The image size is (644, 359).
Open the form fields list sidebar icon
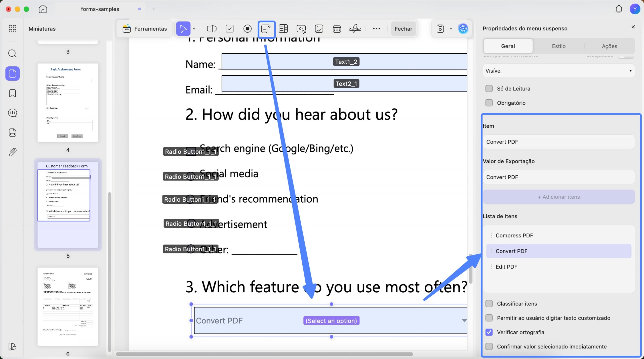tap(12, 132)
